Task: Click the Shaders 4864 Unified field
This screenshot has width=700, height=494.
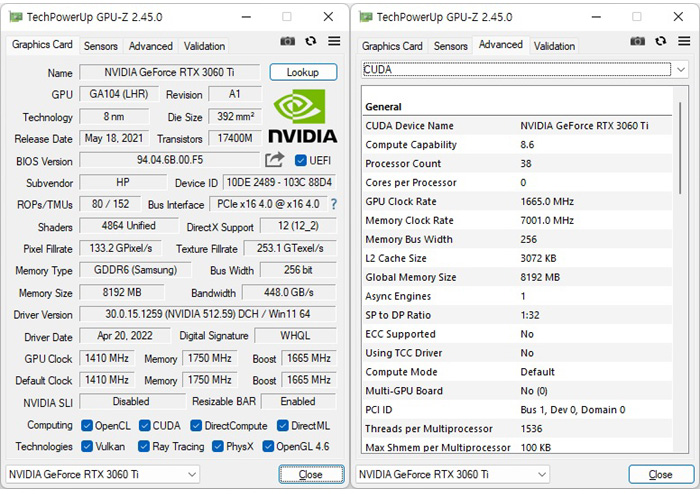Action: (129, 226)
